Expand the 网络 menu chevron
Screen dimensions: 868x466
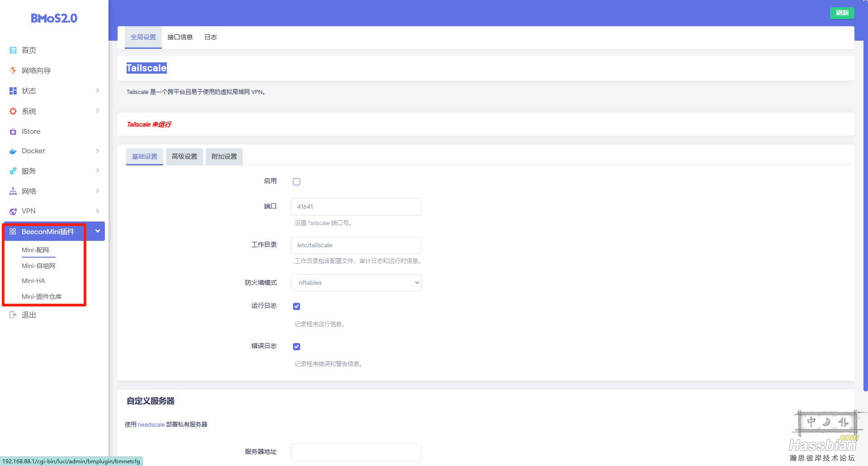click(x=97, y=191)
